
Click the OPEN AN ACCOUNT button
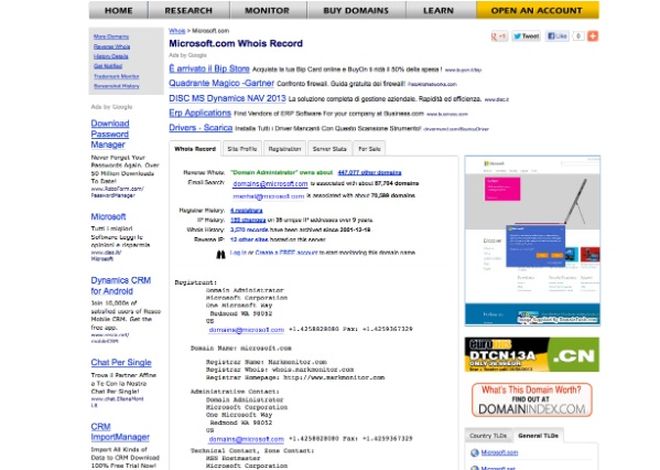click(x=537, y=11)
